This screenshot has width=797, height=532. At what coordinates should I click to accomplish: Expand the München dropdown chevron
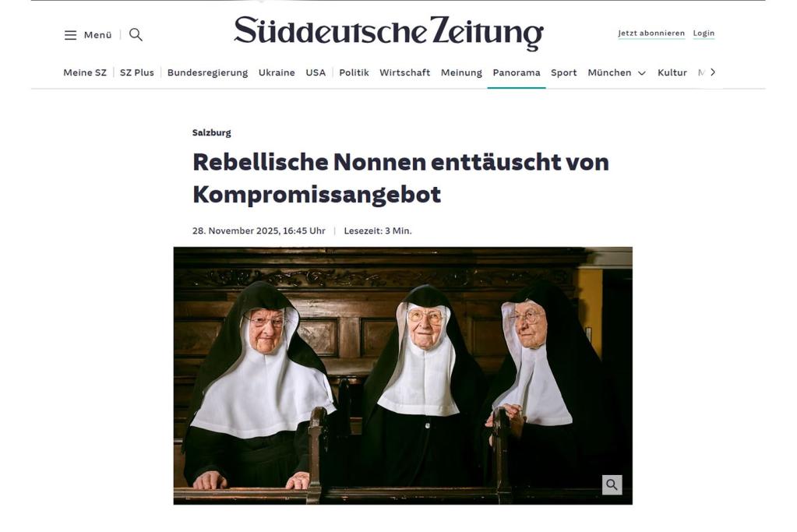coord(642,73)
